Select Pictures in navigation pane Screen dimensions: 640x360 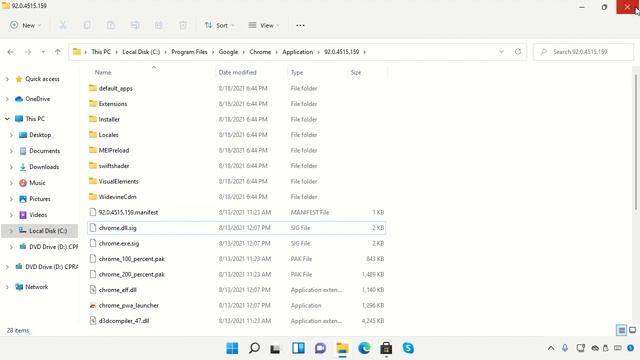(x=35, y=199)
